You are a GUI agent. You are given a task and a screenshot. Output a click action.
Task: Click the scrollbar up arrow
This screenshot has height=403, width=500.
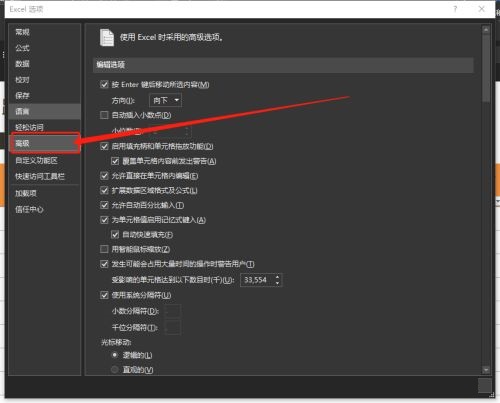(486, 30)
